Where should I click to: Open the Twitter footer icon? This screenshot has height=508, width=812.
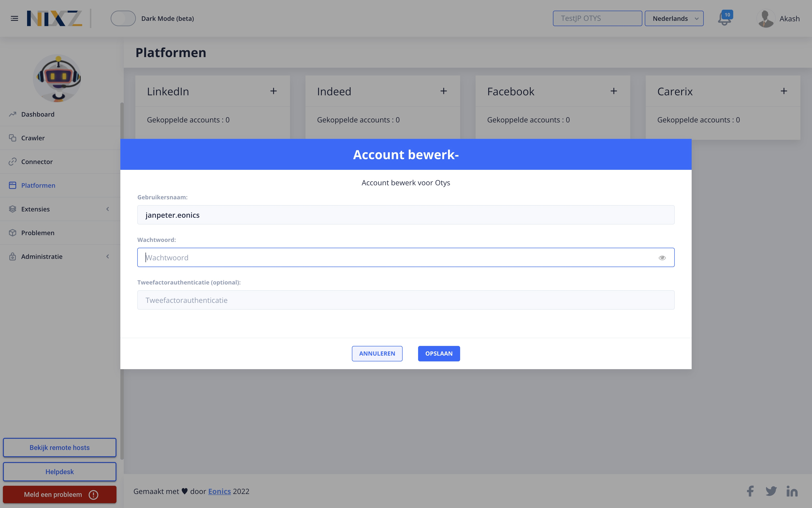coord(771,491)
